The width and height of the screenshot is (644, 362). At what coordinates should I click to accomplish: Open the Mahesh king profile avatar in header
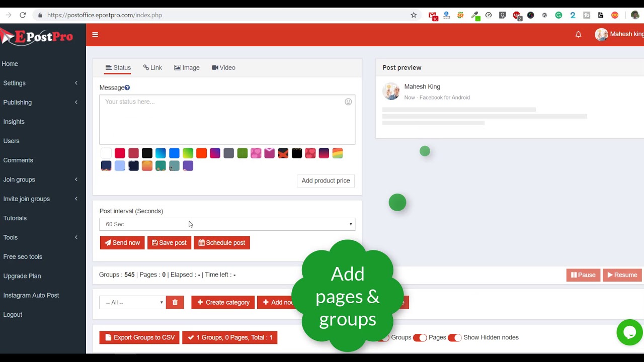[601, 34]
